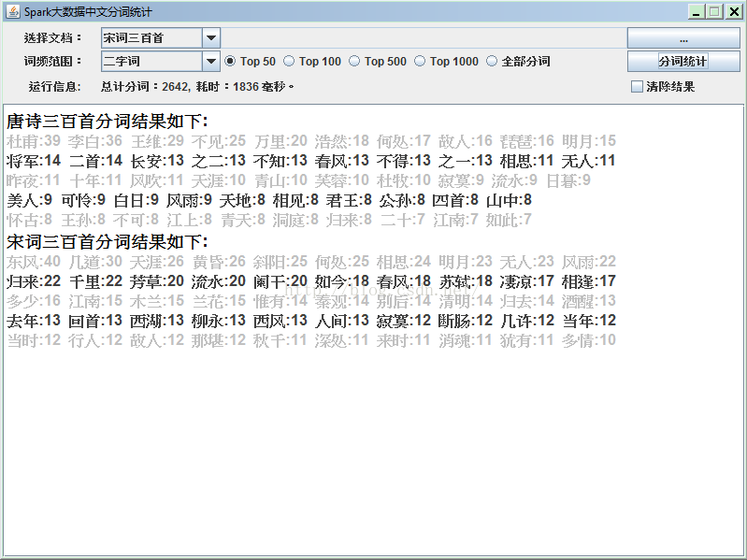Select the Top 100 radio button
747x560 pixels.
(x=289, y=61)
